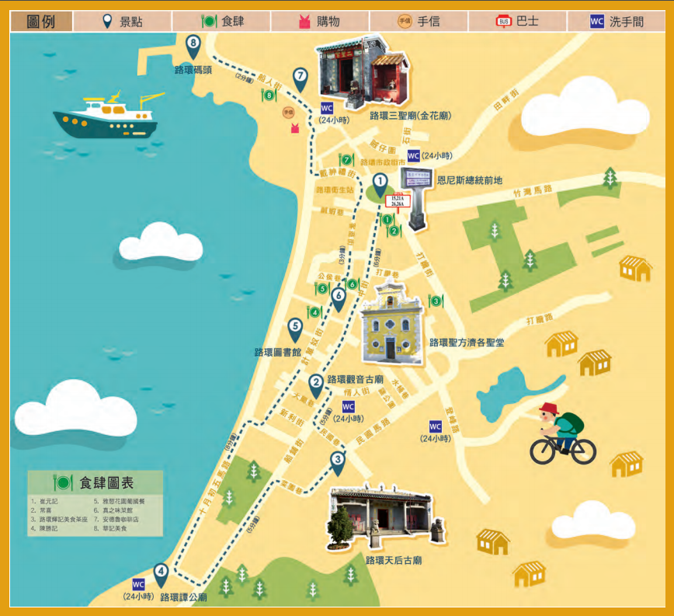The image size is (674, 616).
Task: Click the cyclist illustration
Action: 561,435
